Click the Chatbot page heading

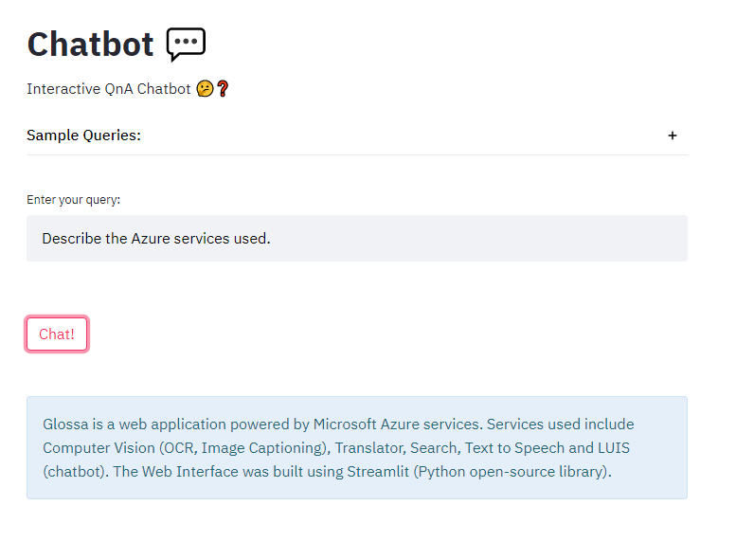pyautogui.click(x=90, y=44)
